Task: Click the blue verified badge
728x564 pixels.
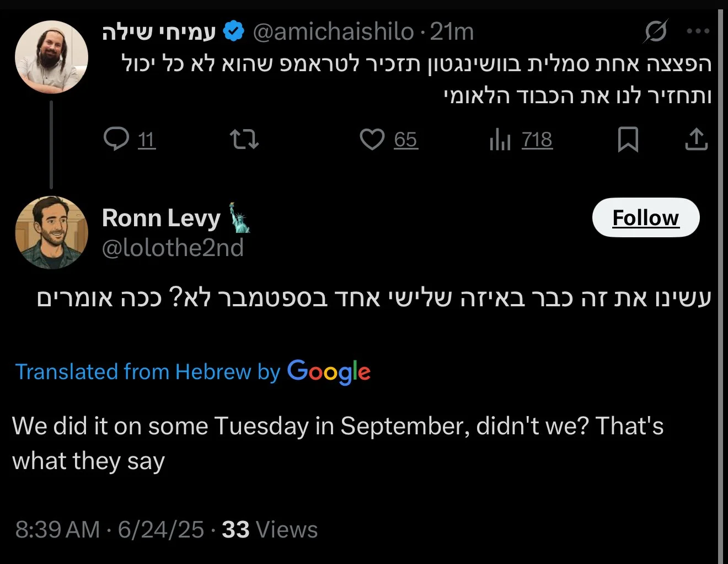Action: [x=234, y=31]
